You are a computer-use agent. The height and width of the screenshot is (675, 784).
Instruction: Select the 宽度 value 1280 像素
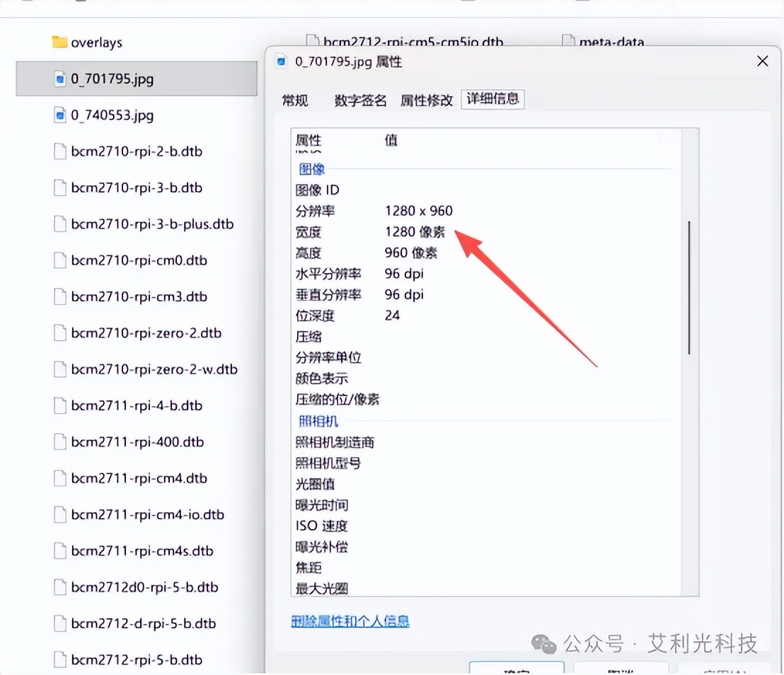[x=415, y=231]
